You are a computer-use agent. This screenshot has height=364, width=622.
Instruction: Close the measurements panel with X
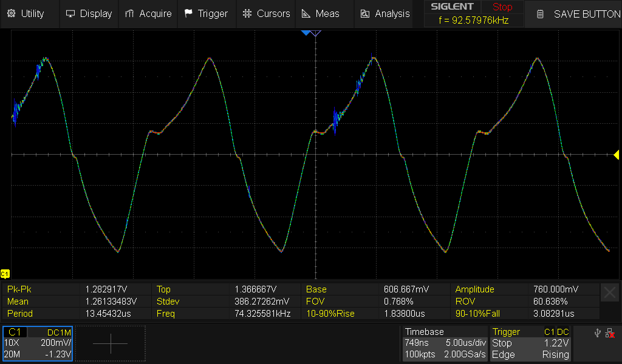(610, 293)
